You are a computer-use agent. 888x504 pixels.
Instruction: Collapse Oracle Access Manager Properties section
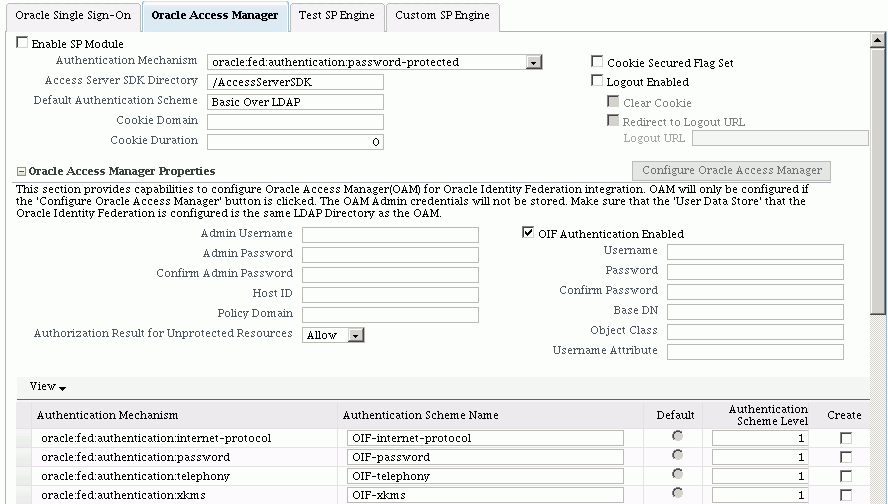[22, 171]
